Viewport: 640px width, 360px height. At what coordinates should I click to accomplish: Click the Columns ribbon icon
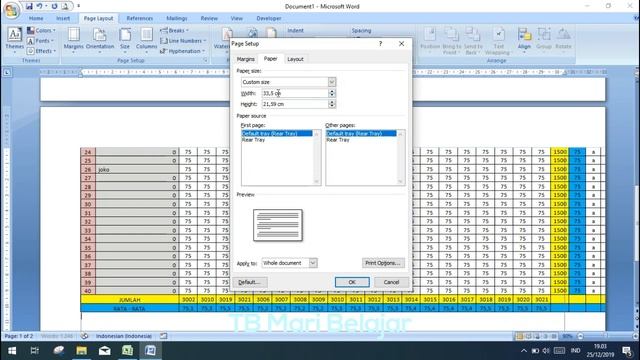[x=147, y=40]
